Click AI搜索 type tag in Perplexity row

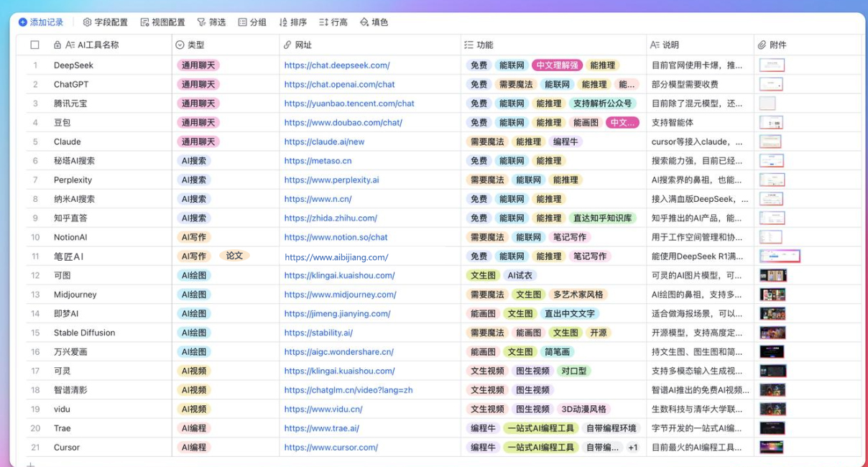pos(194,180)
